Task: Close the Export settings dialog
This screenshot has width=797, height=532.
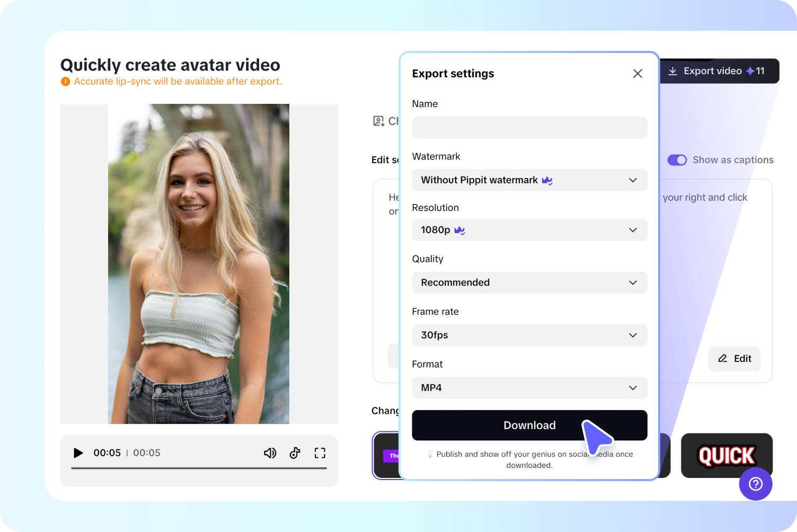Action: (637, 74)
